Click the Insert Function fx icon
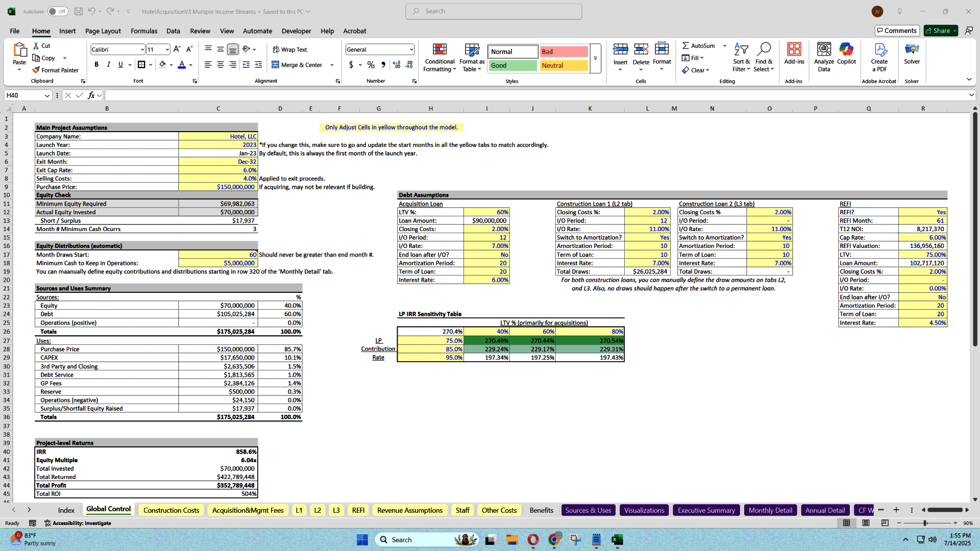Screen dimensions: 980x551 [91, 95]
